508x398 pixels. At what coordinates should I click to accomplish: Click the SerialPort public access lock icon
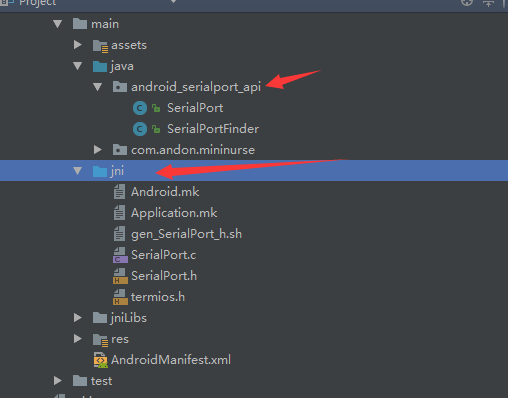(156, 108)
